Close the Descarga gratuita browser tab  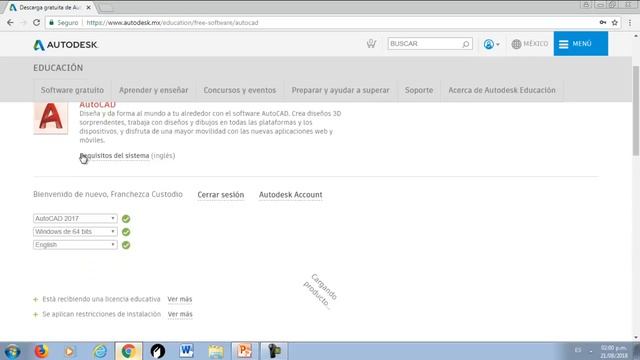click(x=89, y=7)
